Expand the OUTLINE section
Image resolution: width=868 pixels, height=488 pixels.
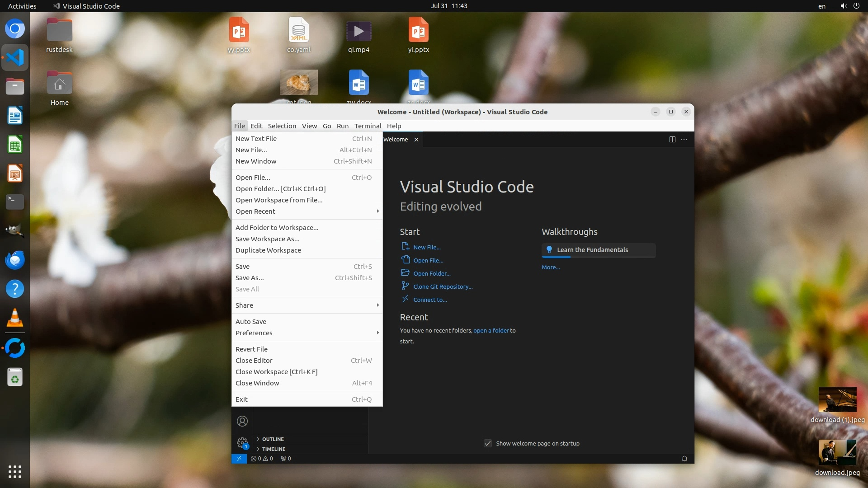[273, 439]
